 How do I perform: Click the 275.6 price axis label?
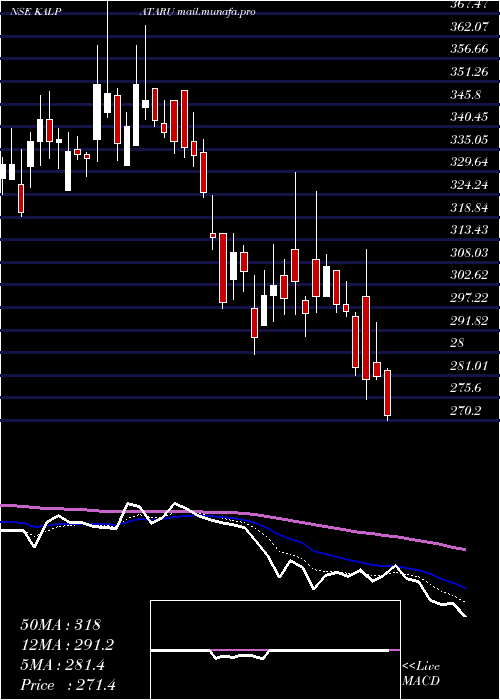(x=466, y=388)
